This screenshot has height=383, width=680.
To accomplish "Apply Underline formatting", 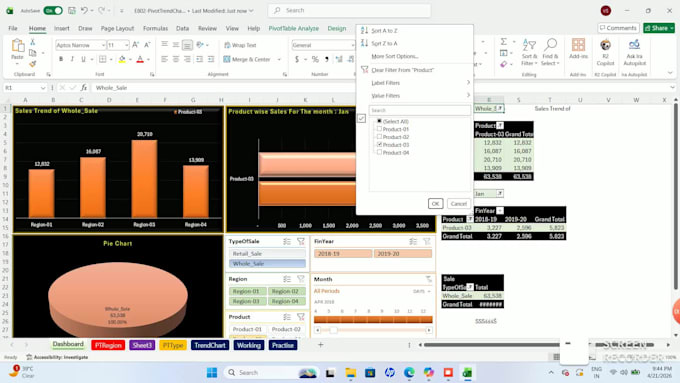I will [83, 59].
